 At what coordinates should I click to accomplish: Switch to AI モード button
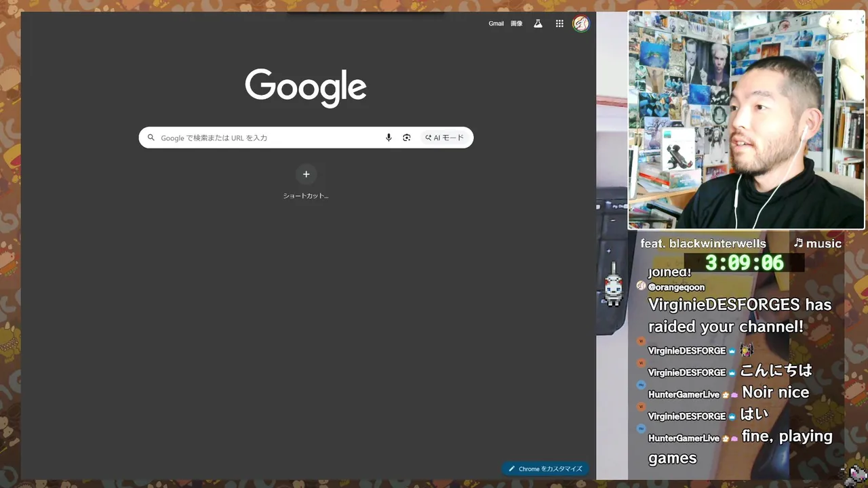(x=445, y=138)
